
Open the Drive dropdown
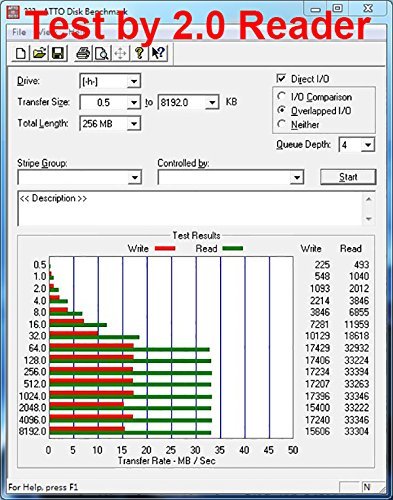coord(134,81)
